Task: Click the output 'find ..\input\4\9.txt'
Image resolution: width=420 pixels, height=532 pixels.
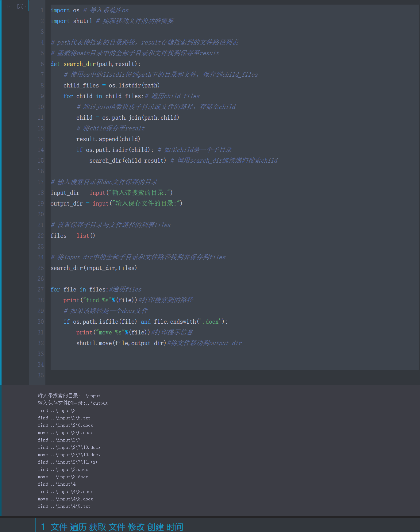Action: [64, 506]
